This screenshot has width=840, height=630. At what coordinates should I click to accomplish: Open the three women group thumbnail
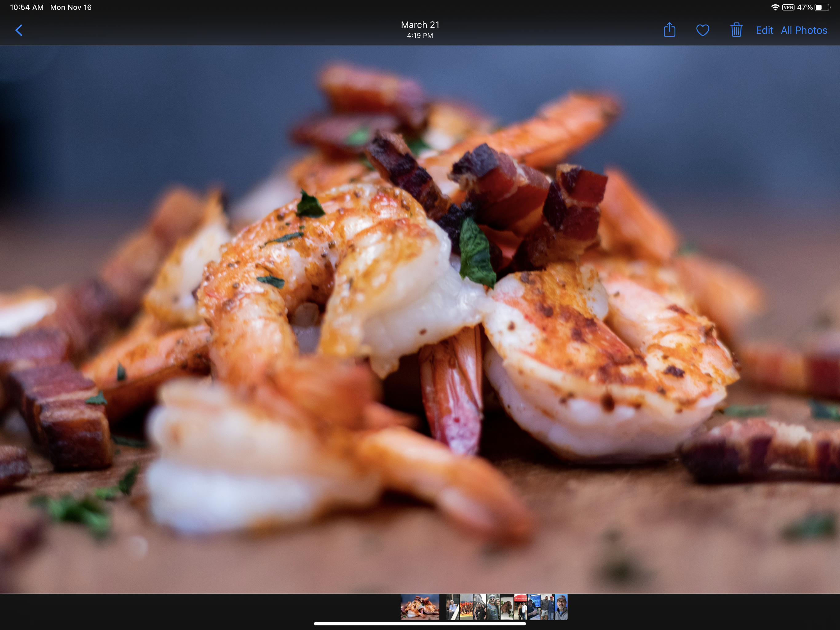point(480,607)
